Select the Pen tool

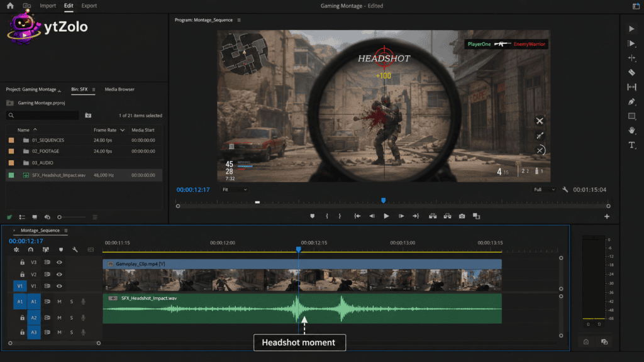631,101
